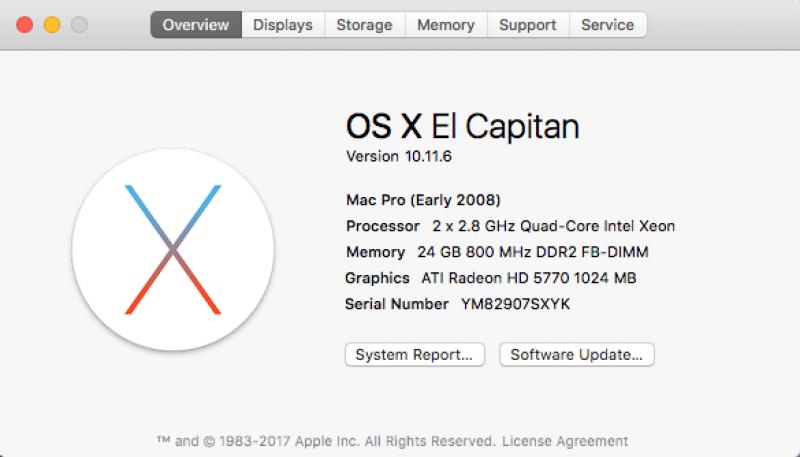The width and height of the screenshot is (800, 457).
Task: Click the greyed-out zoom window button
Action: pyautogui.click(x=79, y=24)
